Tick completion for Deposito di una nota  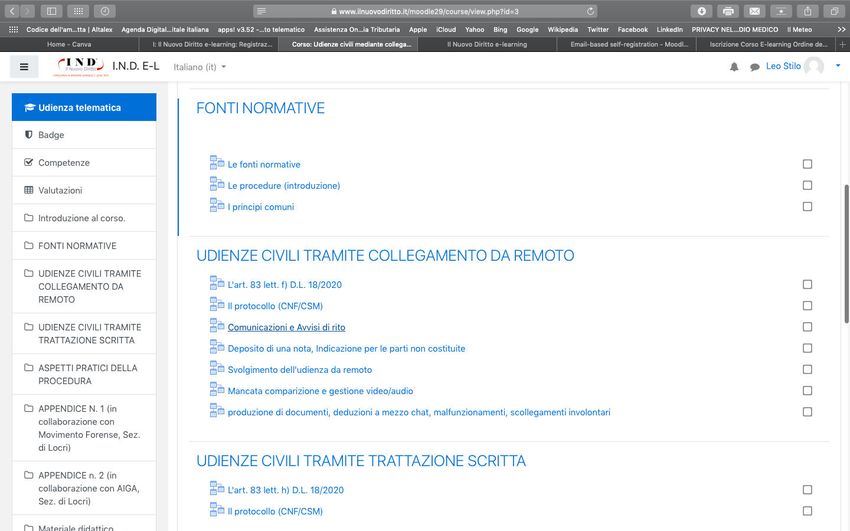click(x=807, y=348)
